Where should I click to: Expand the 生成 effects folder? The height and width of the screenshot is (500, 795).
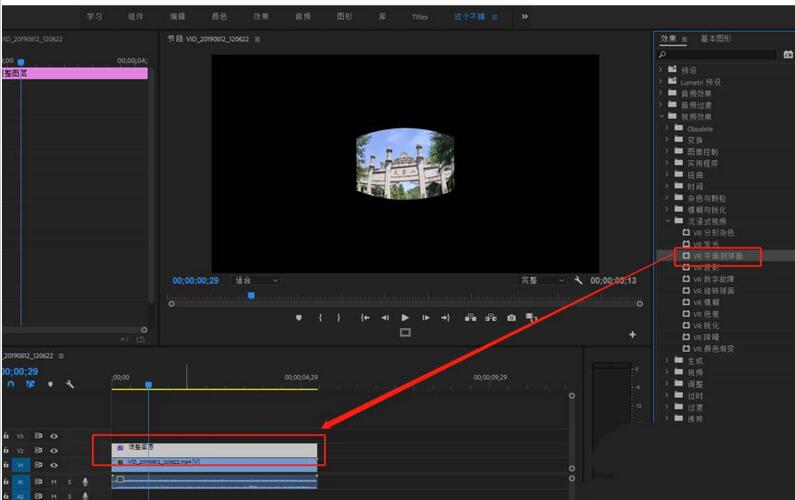[x=667, y=361]
